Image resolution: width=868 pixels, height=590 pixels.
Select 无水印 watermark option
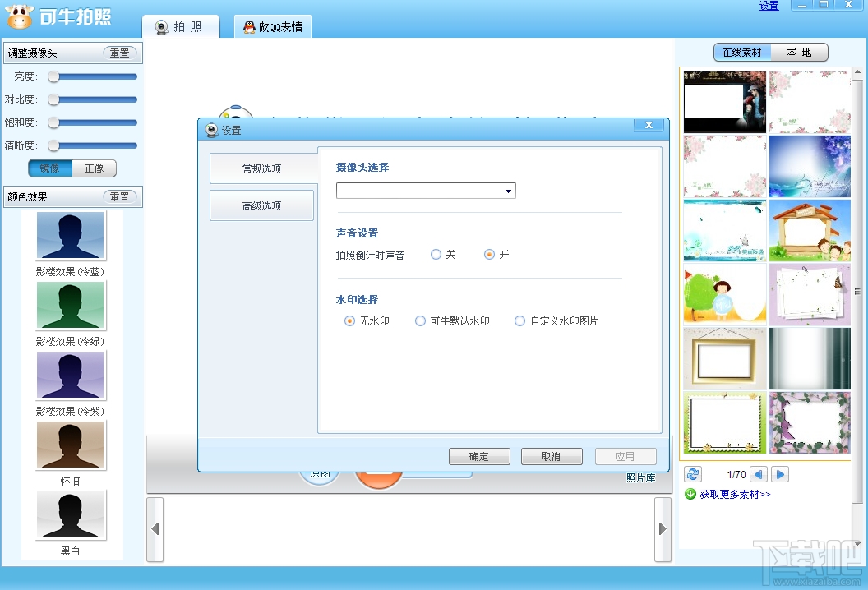coord(350,321)
